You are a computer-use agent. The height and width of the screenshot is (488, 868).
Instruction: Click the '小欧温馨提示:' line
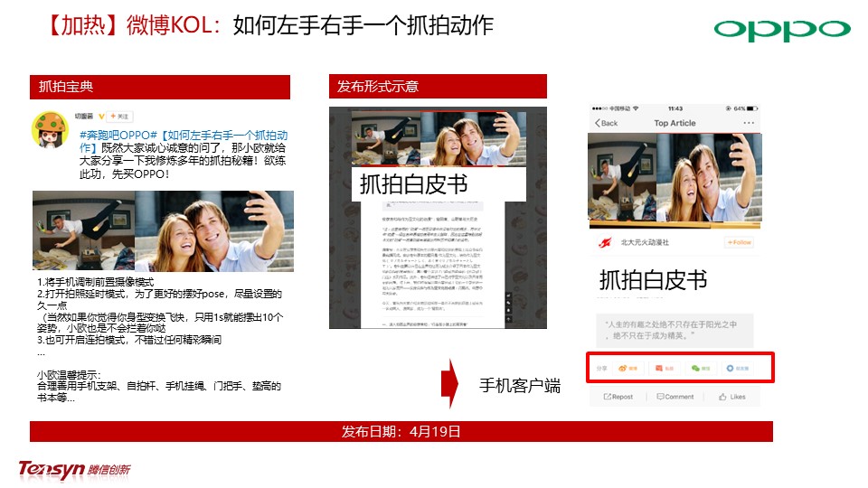[70, 374]
